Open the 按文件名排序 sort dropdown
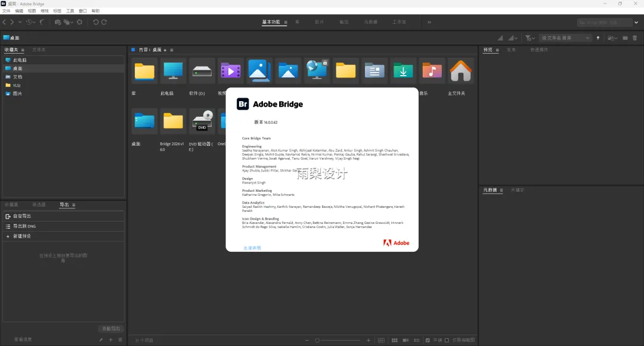The width and height of the screenshot is (644, 346). coord(565,38)
